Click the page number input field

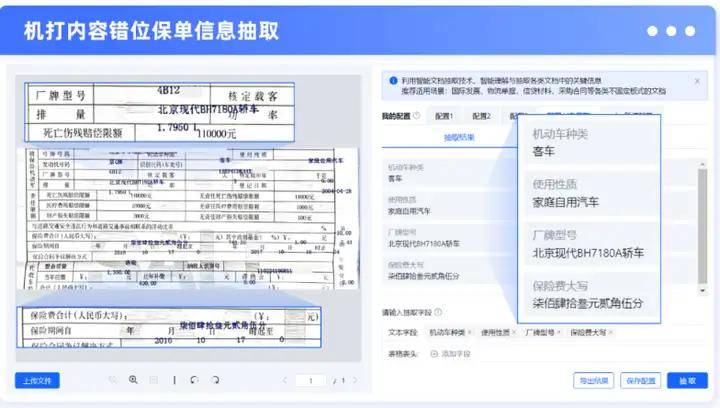(311, 380)
